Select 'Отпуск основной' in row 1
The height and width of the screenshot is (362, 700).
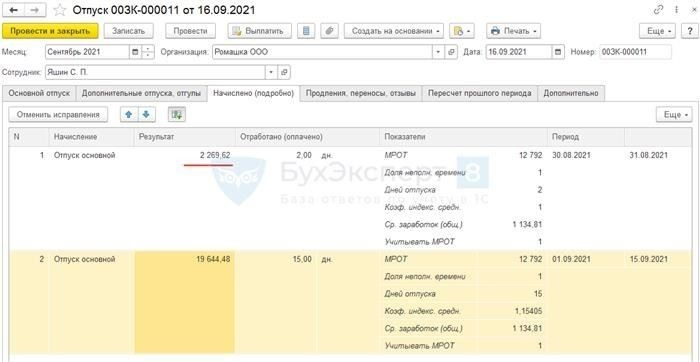coord(84,155)
